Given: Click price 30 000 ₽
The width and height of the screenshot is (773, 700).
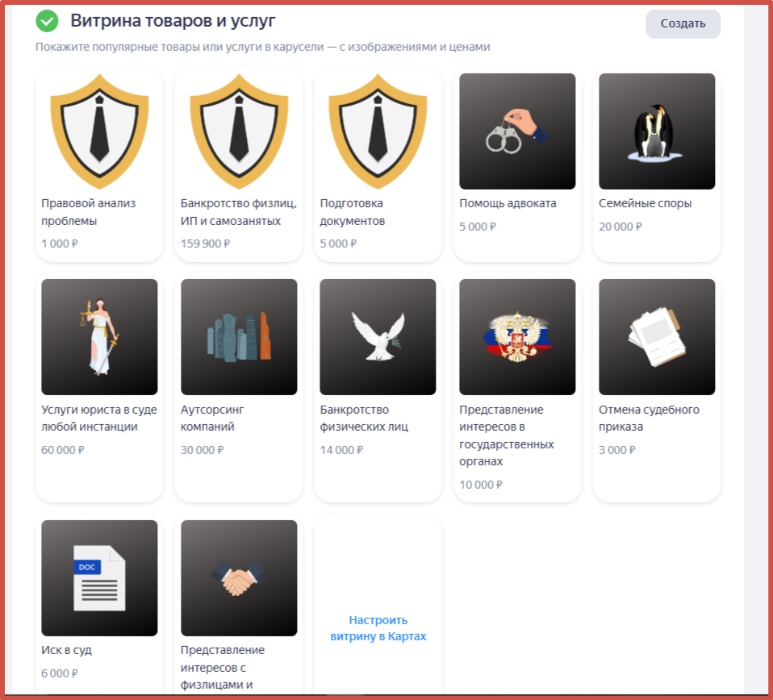Looking at the screenshot, I should coord(202,450).
